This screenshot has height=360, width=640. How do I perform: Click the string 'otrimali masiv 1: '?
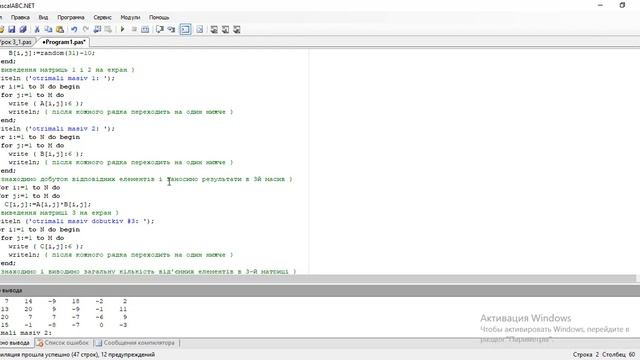click(x=69, y=78)
